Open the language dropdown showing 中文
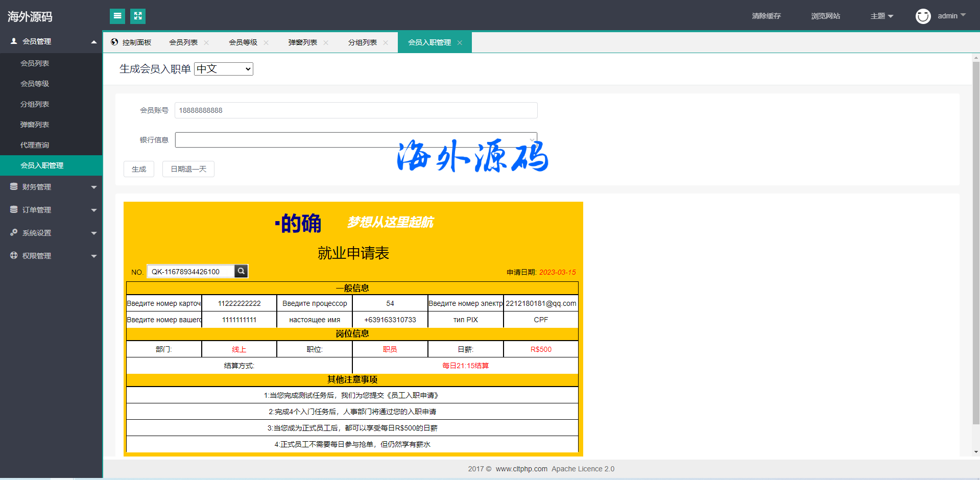 [224, 69]
